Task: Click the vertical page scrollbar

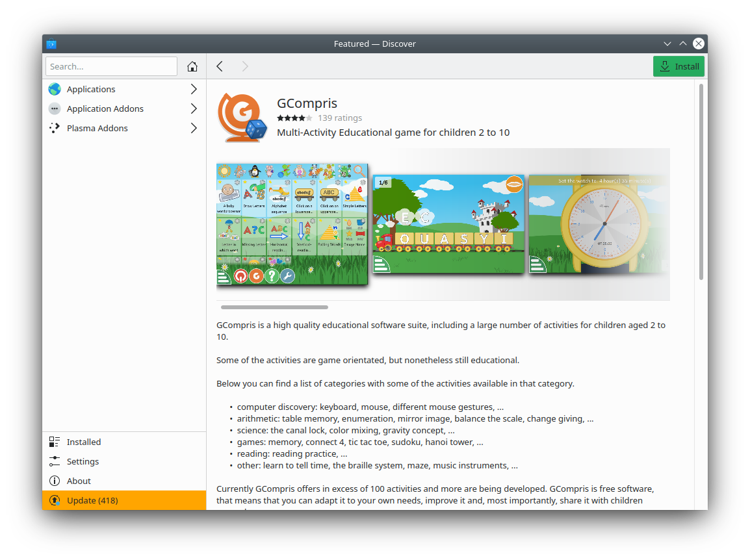Action: [x=701, y=182]
